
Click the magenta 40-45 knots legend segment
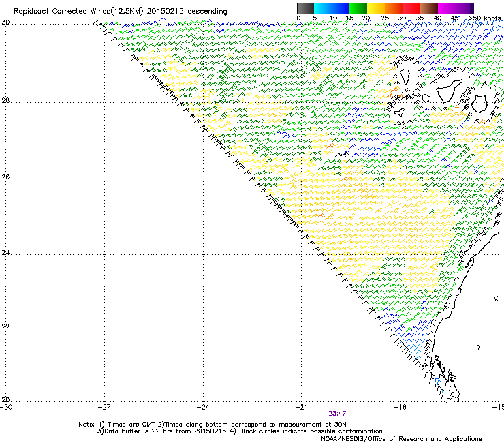(x=447, y=8)
